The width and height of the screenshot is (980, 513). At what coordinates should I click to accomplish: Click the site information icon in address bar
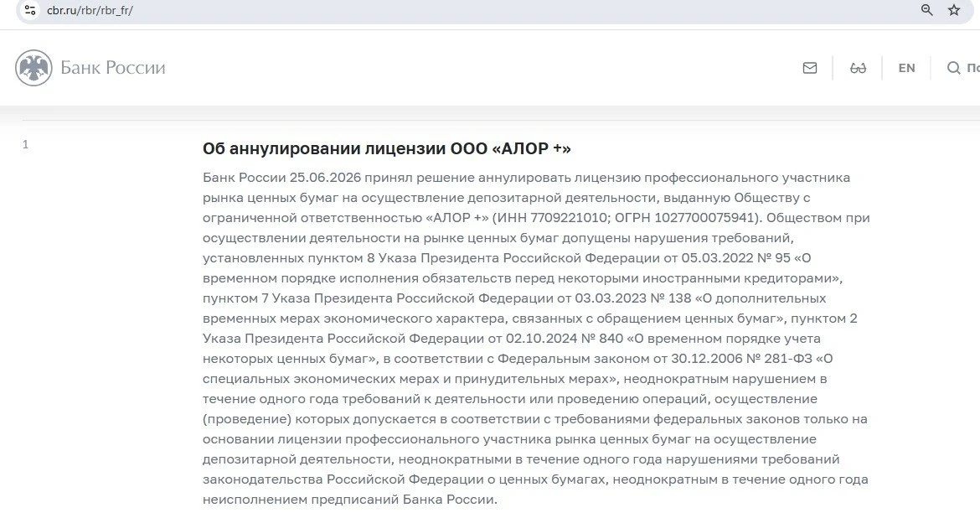tap(30, 10)
